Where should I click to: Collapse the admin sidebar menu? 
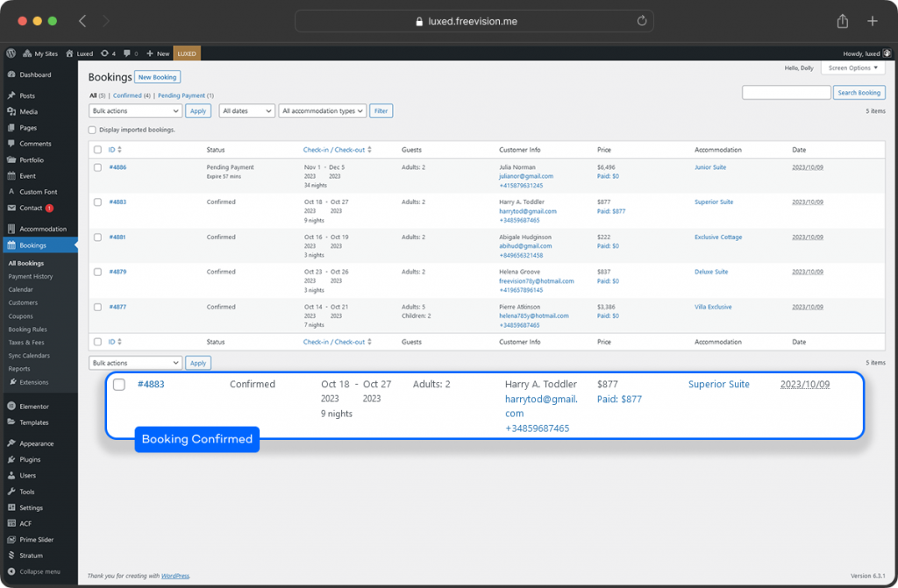[x=35, y=571]
